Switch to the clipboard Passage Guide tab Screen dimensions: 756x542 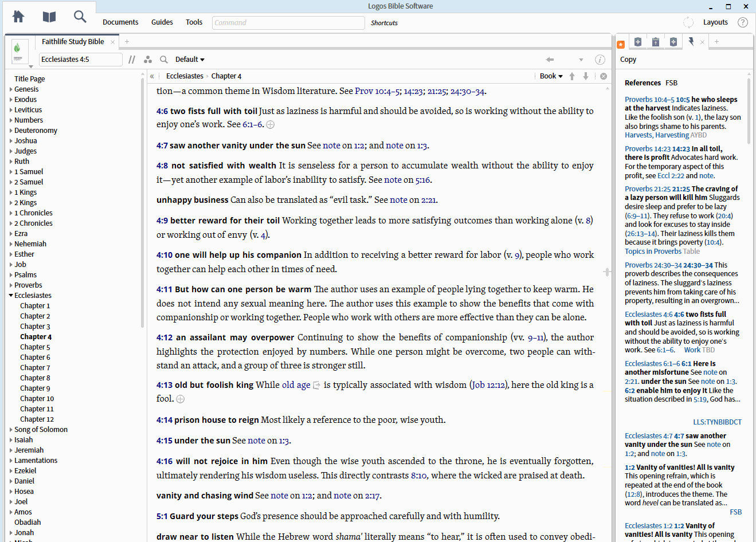[656, 41]
